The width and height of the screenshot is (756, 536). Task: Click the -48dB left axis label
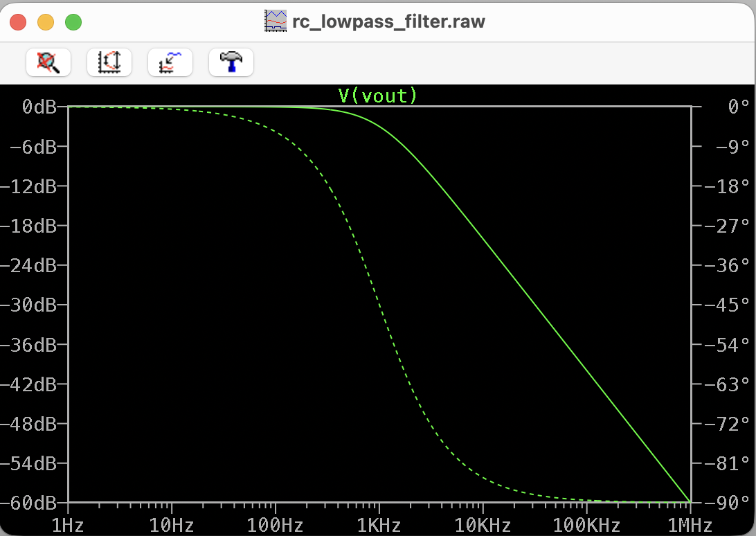[28, 424]
